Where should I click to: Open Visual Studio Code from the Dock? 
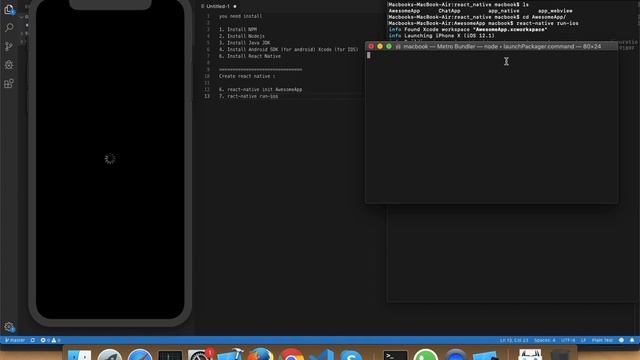click(x=321, y=354)
